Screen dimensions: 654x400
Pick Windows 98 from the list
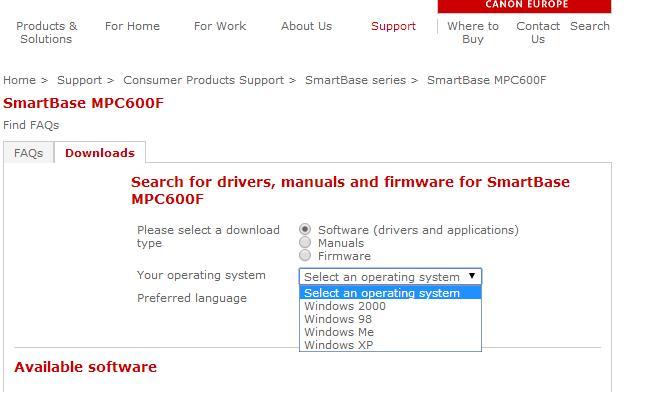(390, 319)
